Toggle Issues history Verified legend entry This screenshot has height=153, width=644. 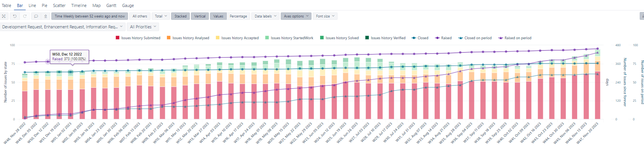[x=385, y=38]
